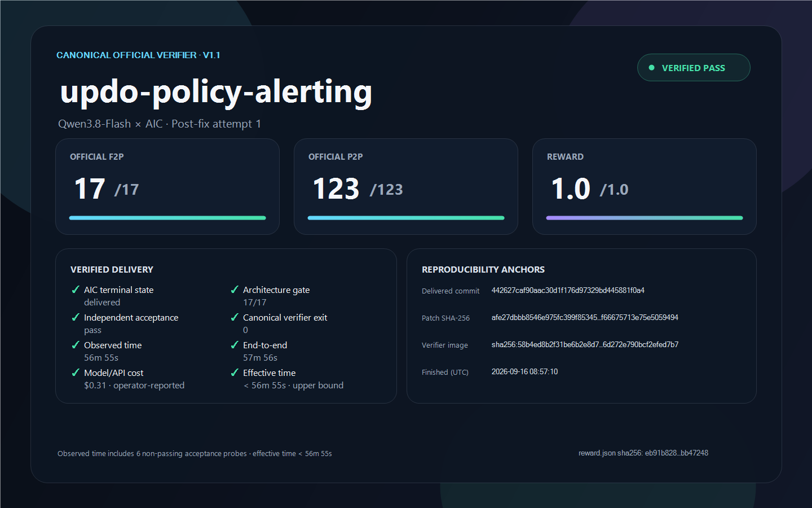Click the 'OFFICIAL P2P' card label
The image size is (812, 508).
coord(336,157)
